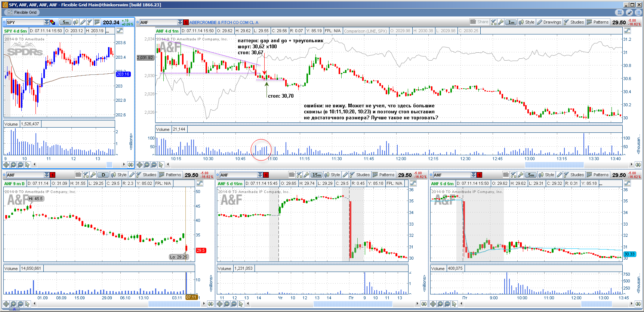Zoom out on the ANF 1m chart
Image resolution: width=644 pixels, height=312 pixels.
[x=154, y=165]
